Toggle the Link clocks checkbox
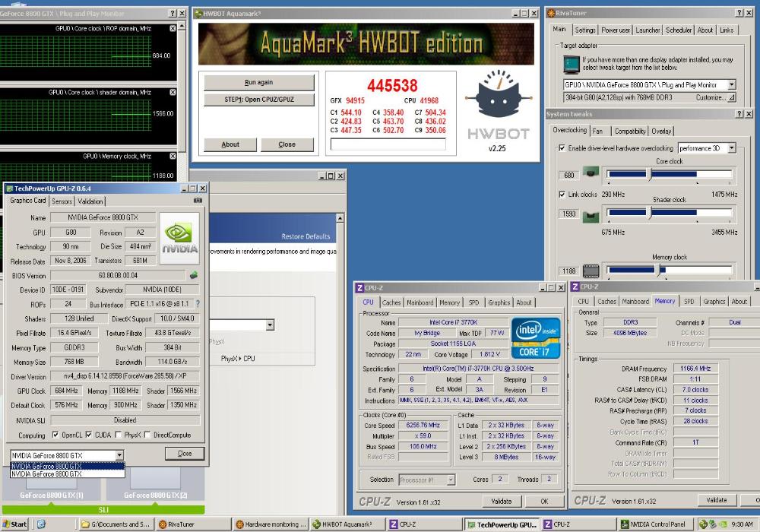The width and height of the screenshot is (760, 532). (562, 195)
